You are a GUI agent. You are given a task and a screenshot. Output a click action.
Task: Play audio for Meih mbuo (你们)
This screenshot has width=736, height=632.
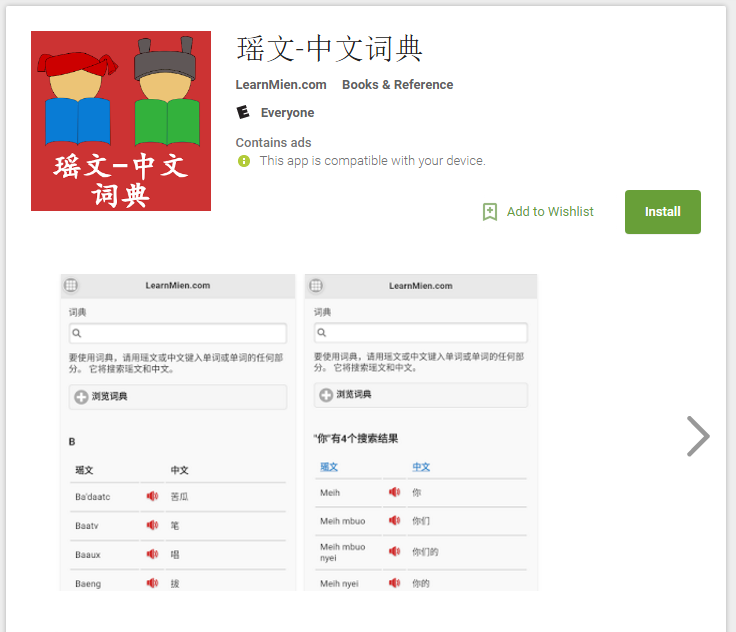pyautogui.click(x=395, y=520)
